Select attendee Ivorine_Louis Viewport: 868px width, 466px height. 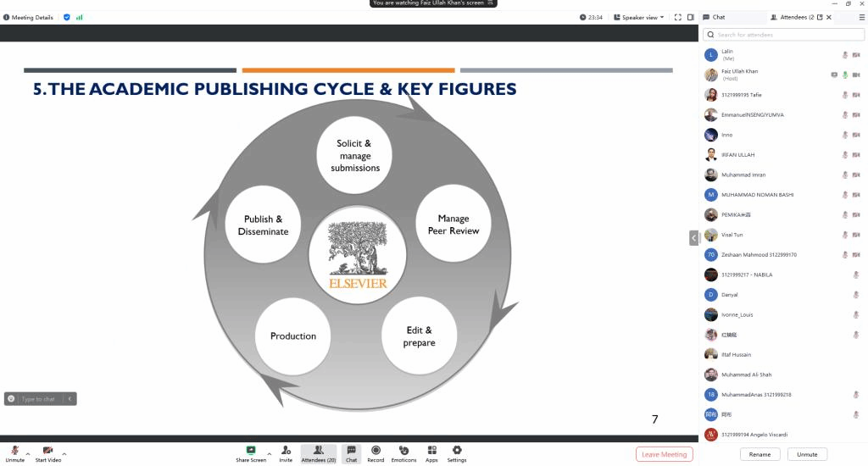[x=782, y=314]
